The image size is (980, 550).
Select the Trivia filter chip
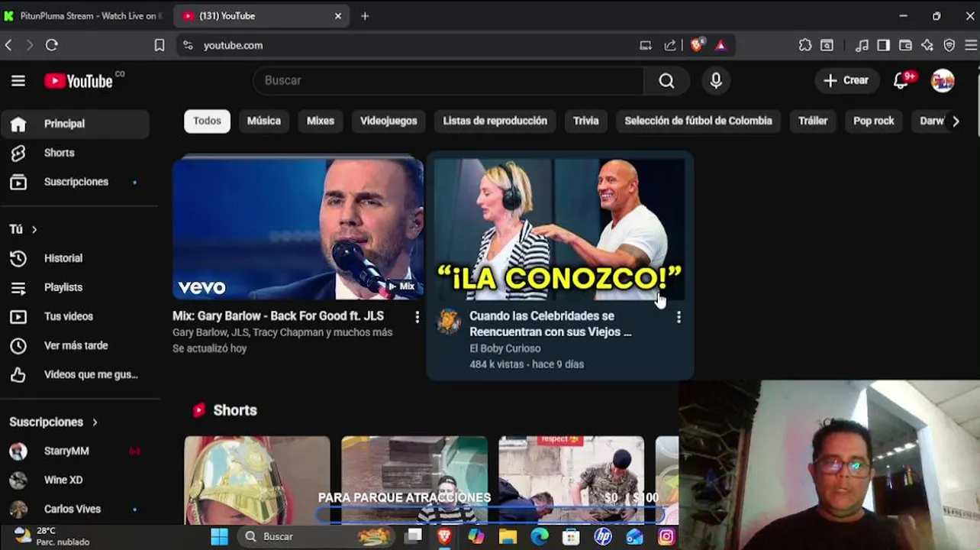586,121
